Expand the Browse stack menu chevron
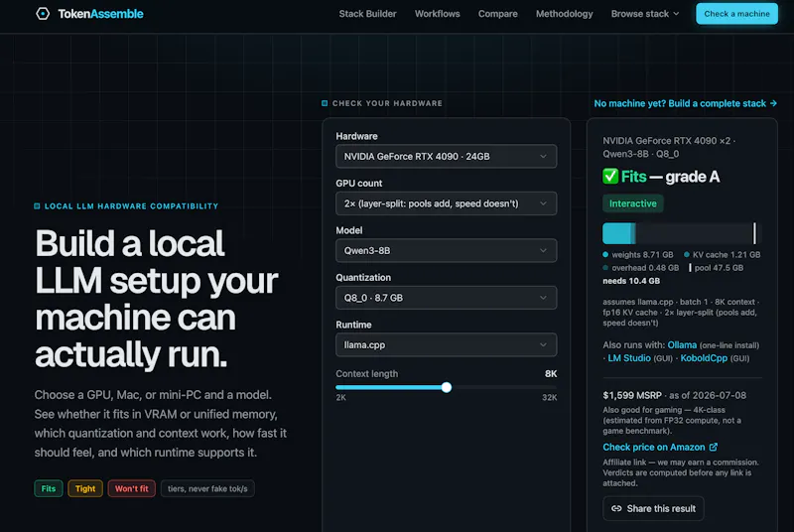 [676, 14]
